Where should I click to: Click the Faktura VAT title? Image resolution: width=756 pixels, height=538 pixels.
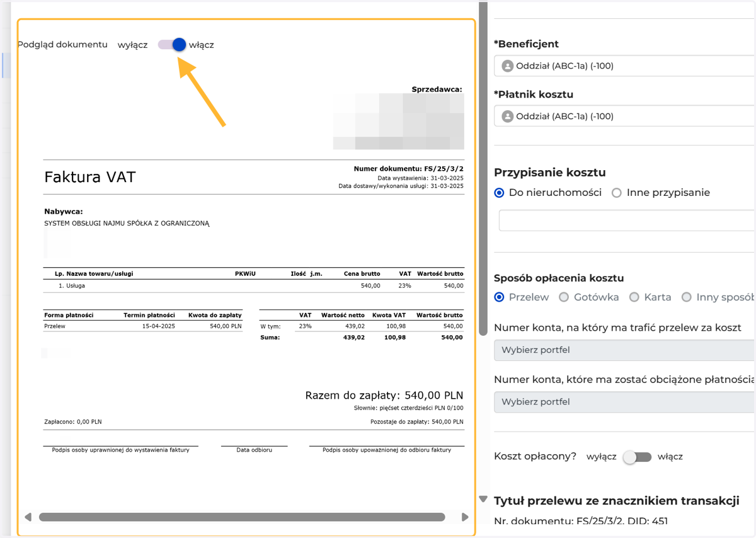tap(90, 177)
